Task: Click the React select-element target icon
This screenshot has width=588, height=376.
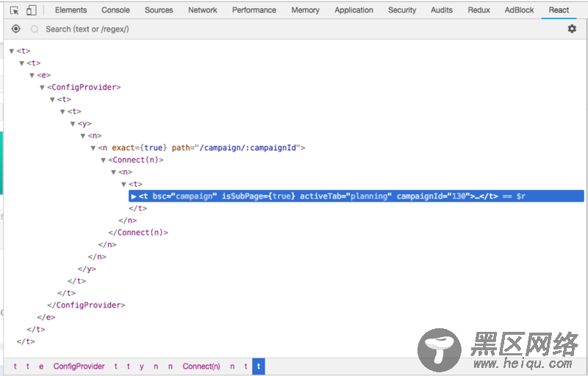Action: (16, 29)
